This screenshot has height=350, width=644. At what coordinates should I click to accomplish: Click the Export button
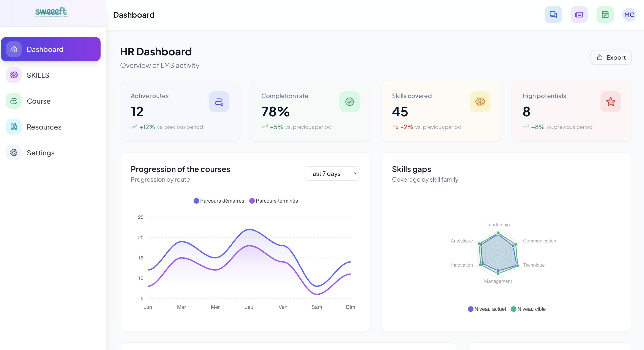pyautogui.click(x=611, y=57)
